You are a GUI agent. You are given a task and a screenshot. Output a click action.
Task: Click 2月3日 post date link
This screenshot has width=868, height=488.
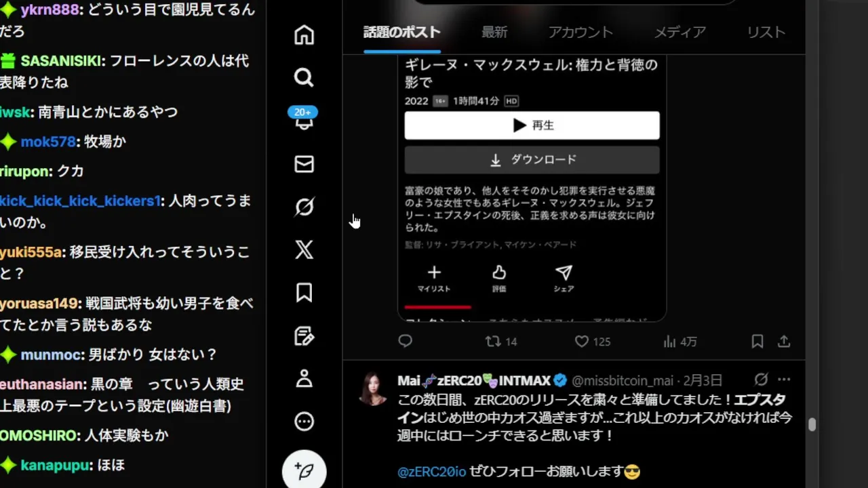[x=702, y=380]
